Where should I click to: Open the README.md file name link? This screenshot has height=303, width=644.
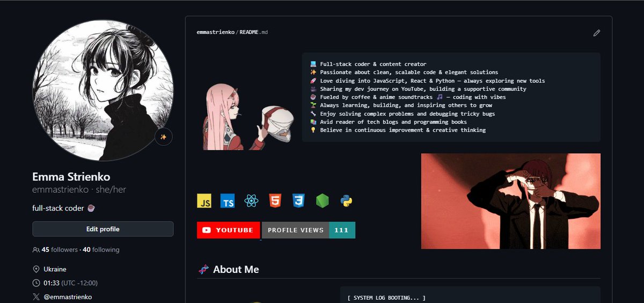click(253, 33)
